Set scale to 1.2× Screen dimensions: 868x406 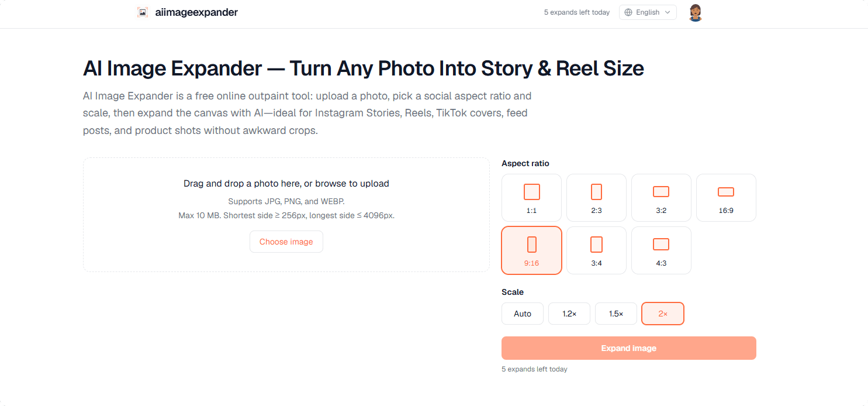[x=569, y=314]
